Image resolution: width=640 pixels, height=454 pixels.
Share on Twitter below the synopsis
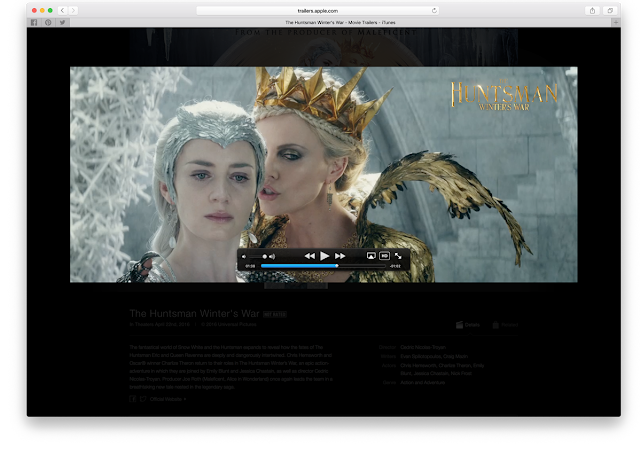tap(143, 399)
